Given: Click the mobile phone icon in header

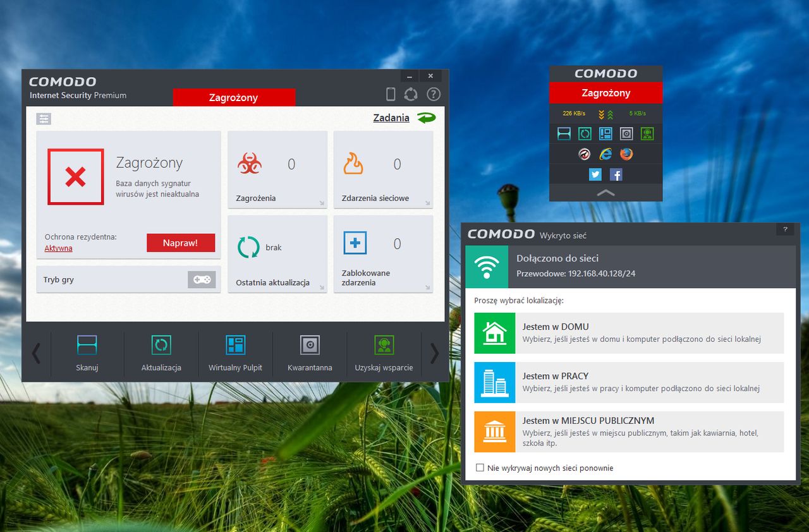Looking at the screenshot, I should click(x=391, y=94).
